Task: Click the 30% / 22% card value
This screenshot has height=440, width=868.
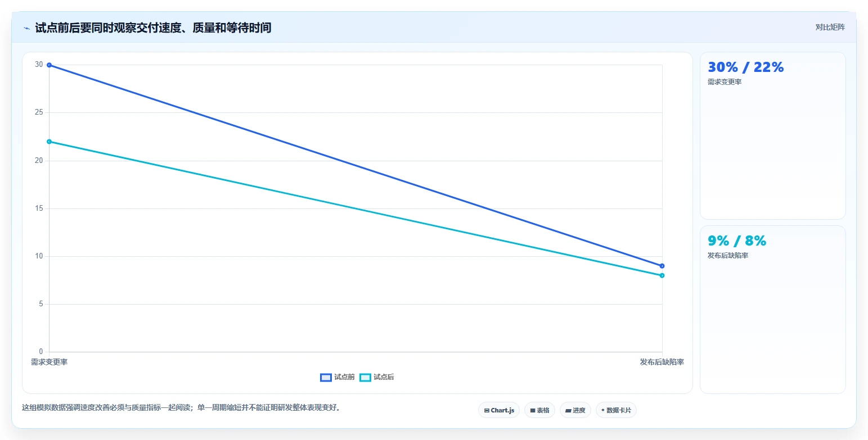Action: coord(745,67)
